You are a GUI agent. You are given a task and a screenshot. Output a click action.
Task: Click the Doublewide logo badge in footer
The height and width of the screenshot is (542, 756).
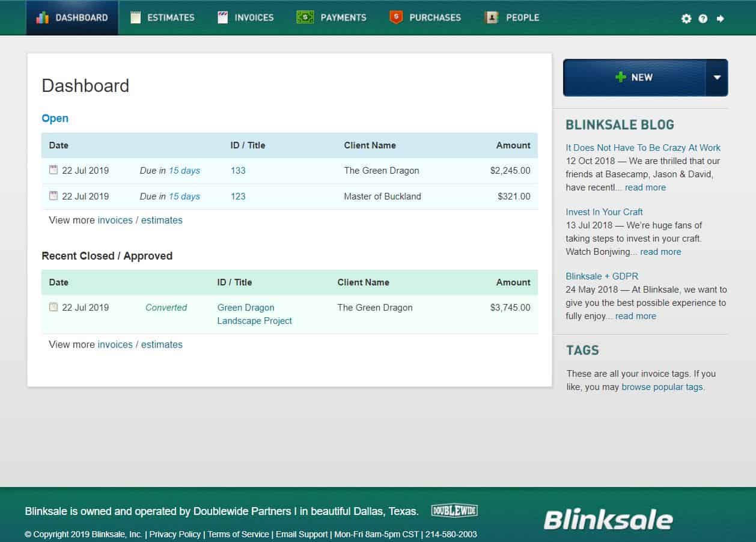click(x=454, y=511)
